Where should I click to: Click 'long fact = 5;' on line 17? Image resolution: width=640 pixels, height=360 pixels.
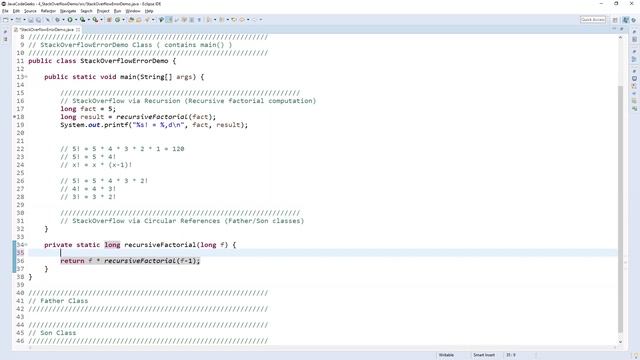tap(88, 109)
